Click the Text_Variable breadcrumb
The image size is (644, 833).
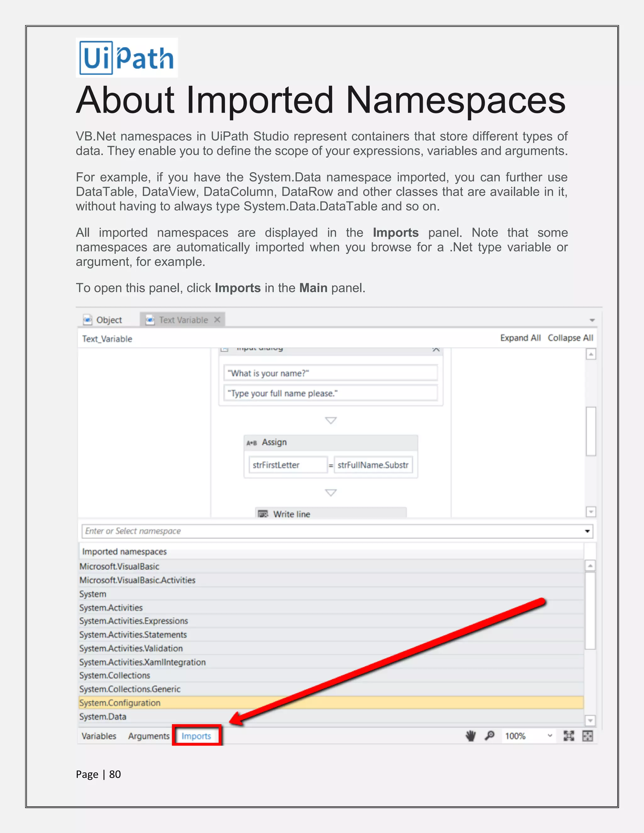(107, 339)
